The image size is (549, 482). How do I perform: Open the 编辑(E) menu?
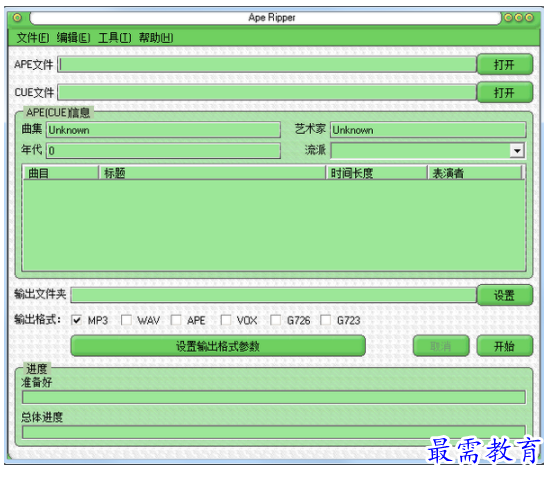(x=74, y=37)
